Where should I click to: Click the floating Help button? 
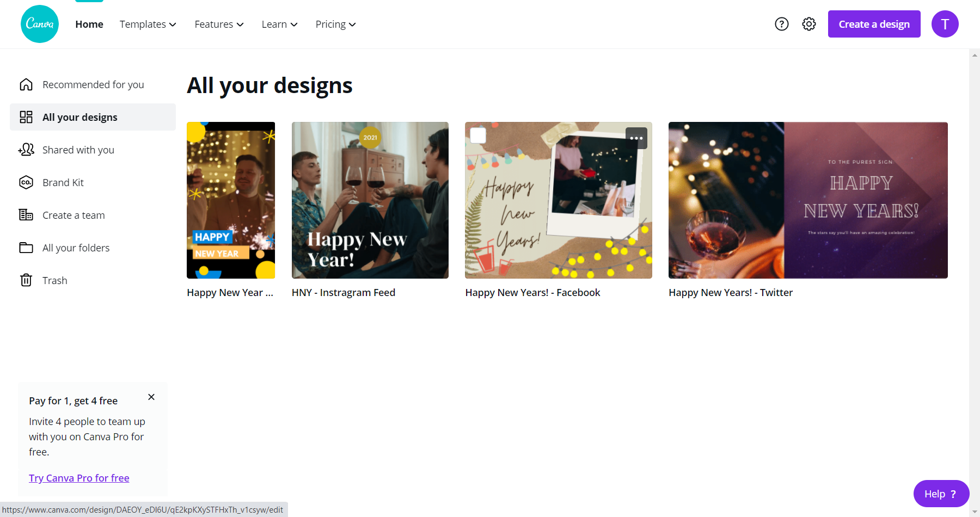pos(941,494)
